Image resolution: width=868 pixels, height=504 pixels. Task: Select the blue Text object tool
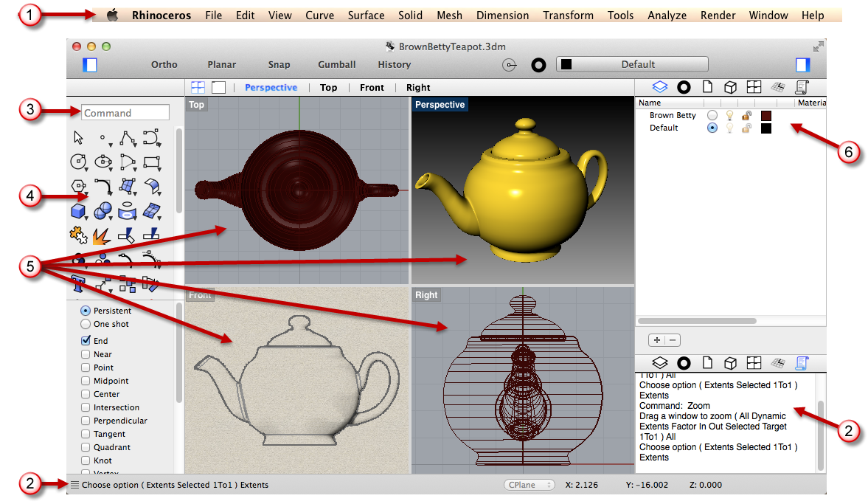pyautogui.click(x=79, y=285)
